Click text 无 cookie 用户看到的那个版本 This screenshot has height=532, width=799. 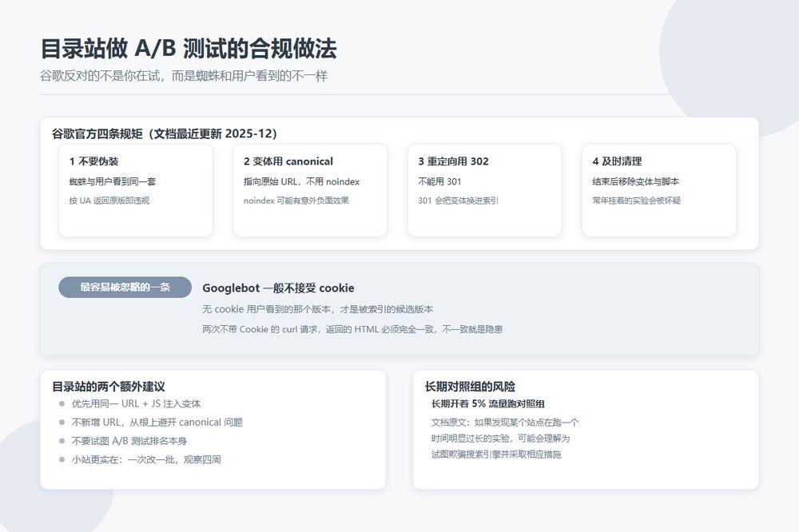pyautogui.click(x=266, y=309)
